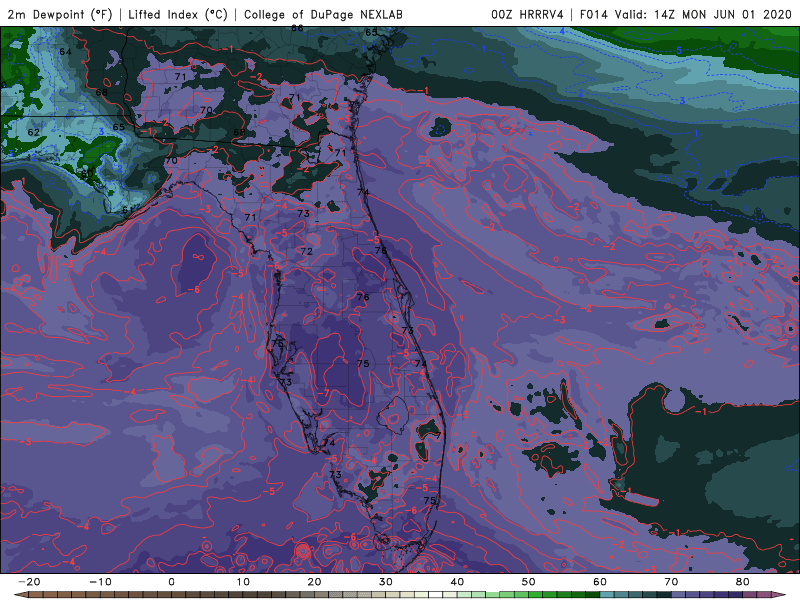Click the 72 dewpoint value on the map

pyautogui.click(x=306, y=251)
